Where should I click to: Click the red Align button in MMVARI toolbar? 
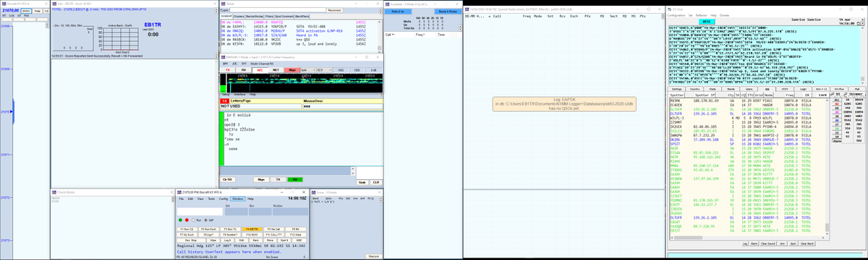point(292,69)
